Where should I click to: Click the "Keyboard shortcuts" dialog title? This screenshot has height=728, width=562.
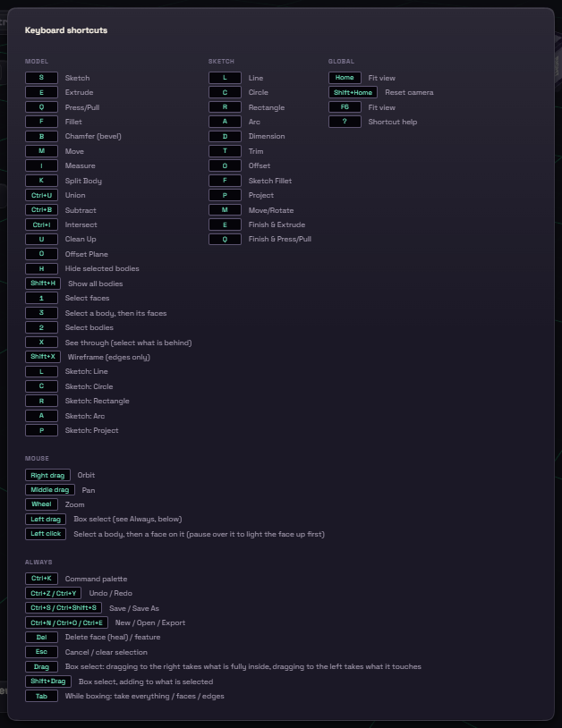[66, 30]
